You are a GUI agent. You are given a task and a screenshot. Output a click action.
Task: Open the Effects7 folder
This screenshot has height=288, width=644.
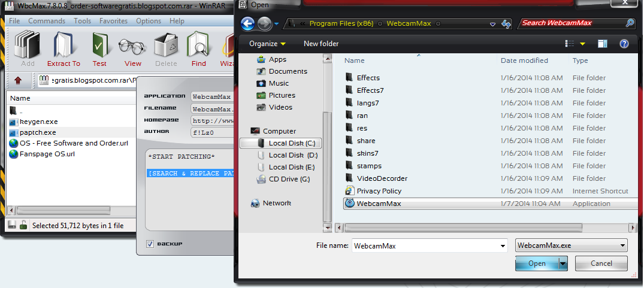coord(370,90)
